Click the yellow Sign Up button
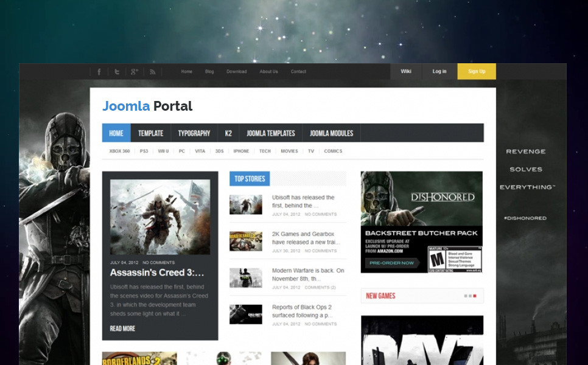 coord(477,71)
